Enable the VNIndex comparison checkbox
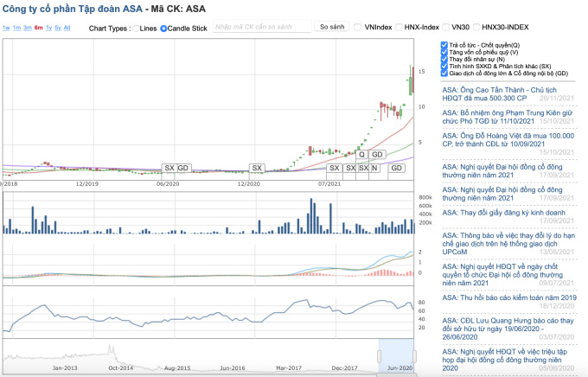588x377 pixels. (359, 28)
